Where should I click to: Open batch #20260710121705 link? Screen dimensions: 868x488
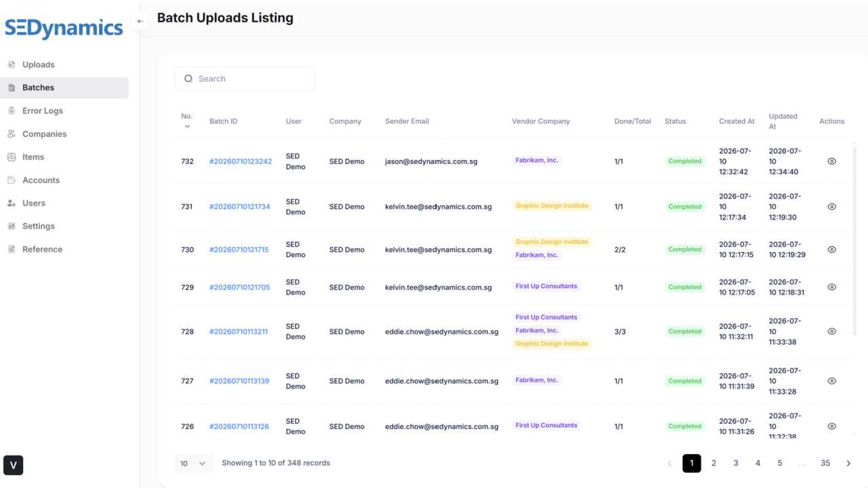pos(239,287)
